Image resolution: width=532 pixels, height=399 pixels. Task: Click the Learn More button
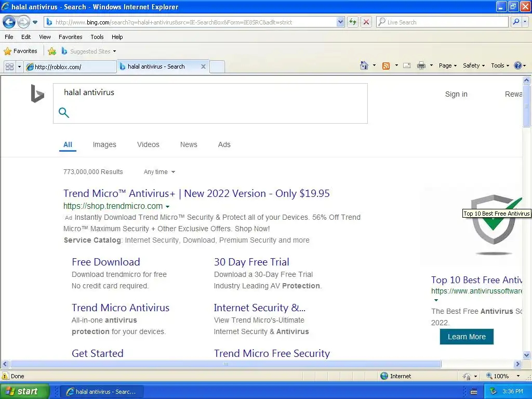(x=467, y=337)
